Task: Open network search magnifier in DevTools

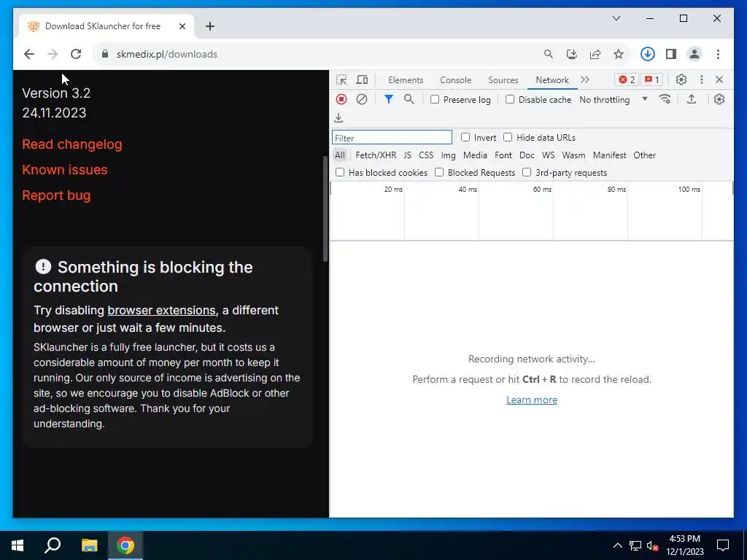Action: (409, 99)
